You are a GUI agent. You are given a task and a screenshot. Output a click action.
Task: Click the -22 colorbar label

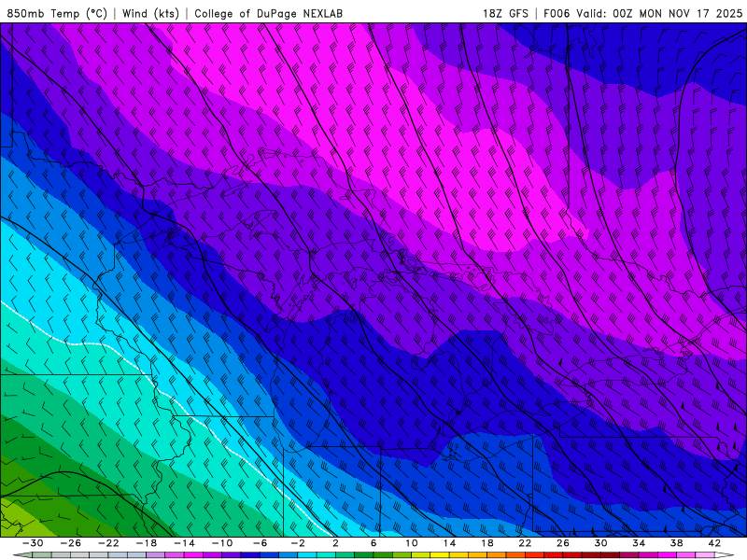point(108,543)
